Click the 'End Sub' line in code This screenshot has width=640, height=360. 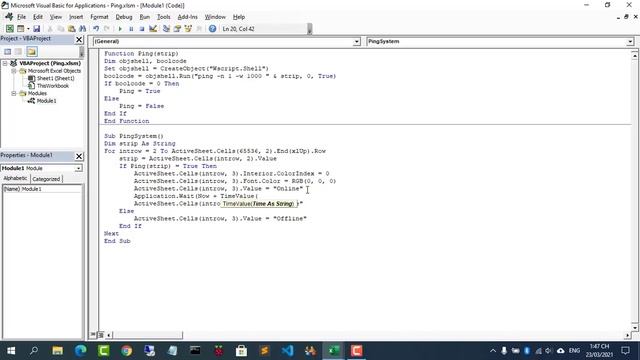point(117,241)
